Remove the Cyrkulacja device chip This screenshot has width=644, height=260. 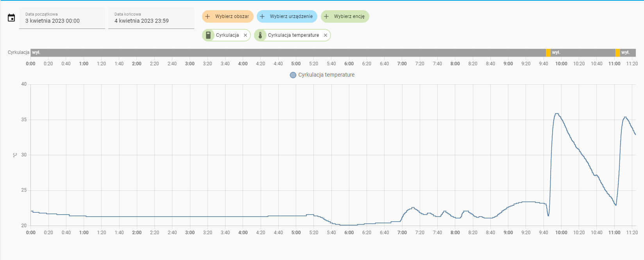(x=245, y=35)
